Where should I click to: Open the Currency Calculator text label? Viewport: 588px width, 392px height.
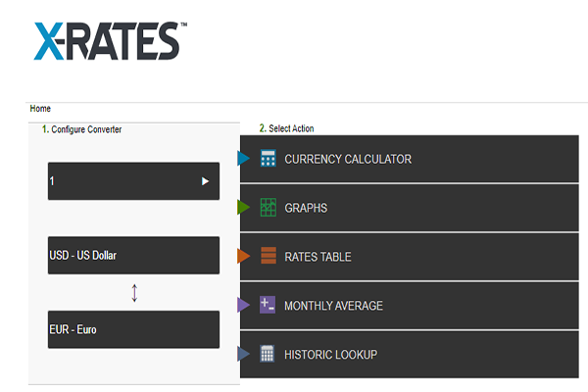coord(348,159)
